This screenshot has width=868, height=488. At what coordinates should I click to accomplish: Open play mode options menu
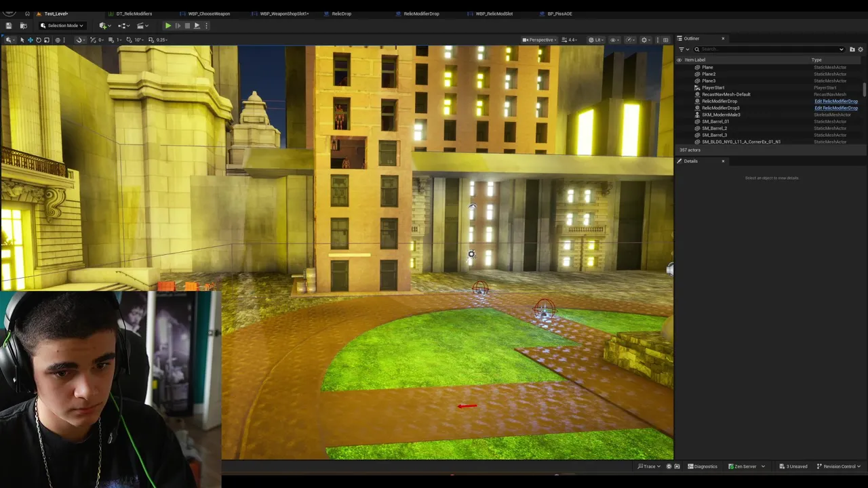(206, 26)
